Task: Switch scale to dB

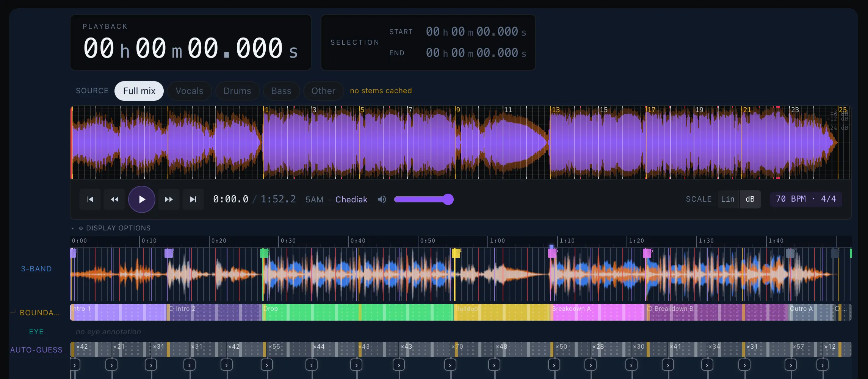Action: click(750, 199)
